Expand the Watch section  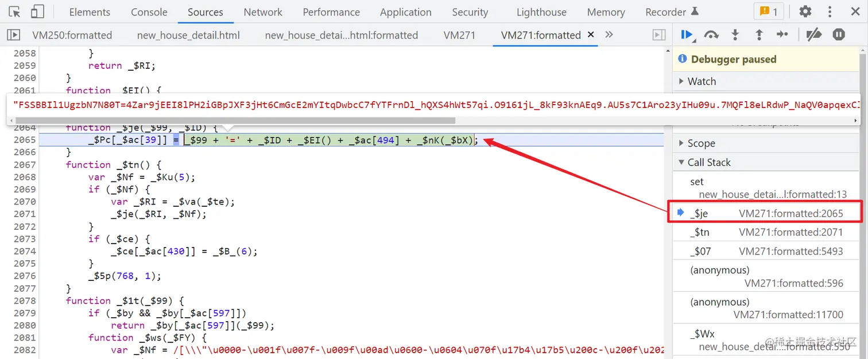[766, 82]
